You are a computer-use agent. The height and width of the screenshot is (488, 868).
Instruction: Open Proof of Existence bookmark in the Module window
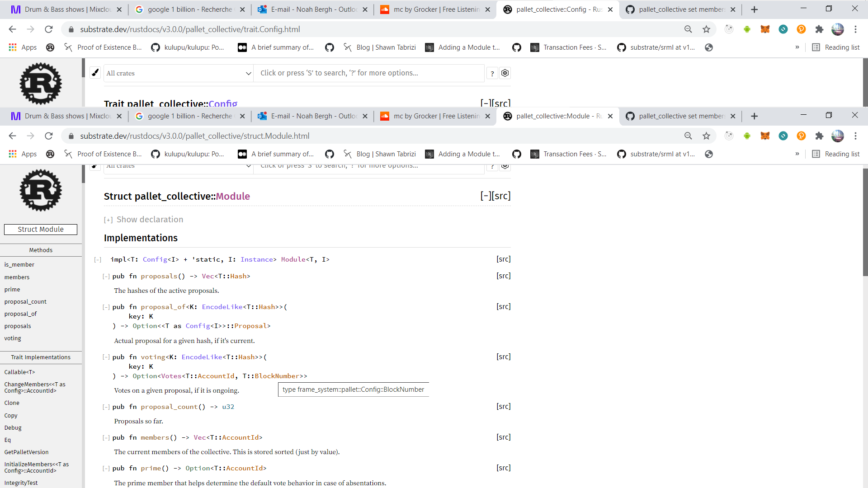(x=103, y=154)
